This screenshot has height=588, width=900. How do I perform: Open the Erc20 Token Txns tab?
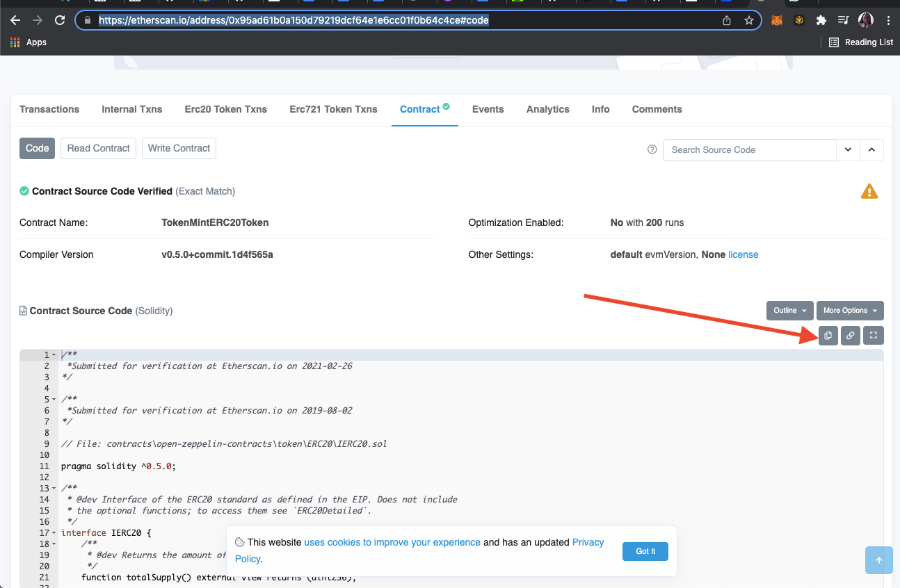point(226,109)
